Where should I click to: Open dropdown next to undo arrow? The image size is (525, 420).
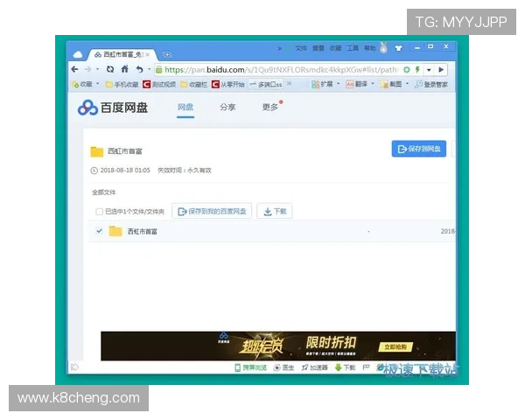click(149, 70)
